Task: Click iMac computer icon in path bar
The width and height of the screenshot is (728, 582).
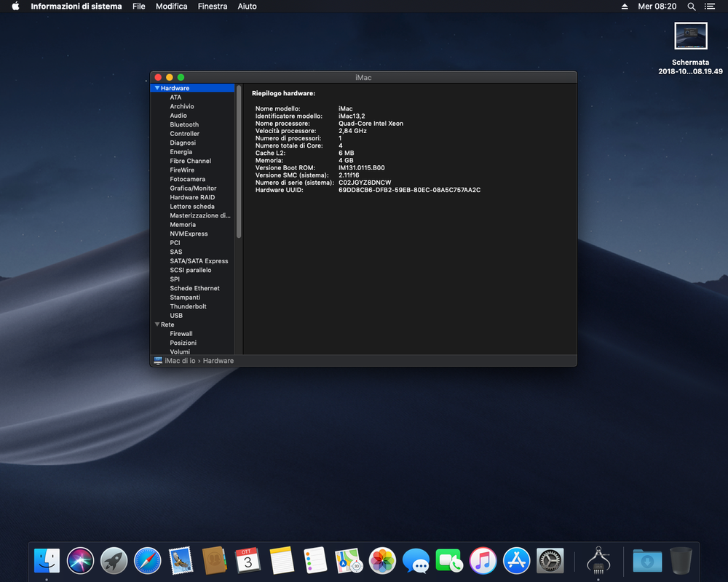Action: tap(158, 361)
